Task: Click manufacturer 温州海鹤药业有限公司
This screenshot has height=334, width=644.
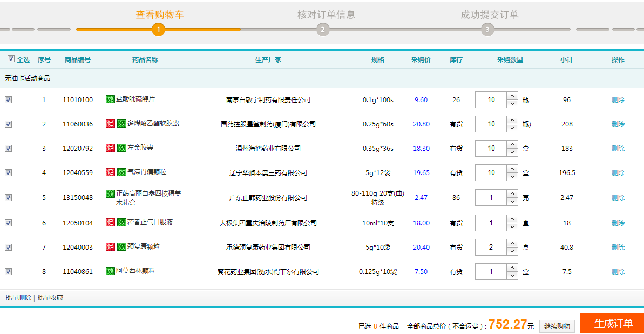Action: click(268, 148)
